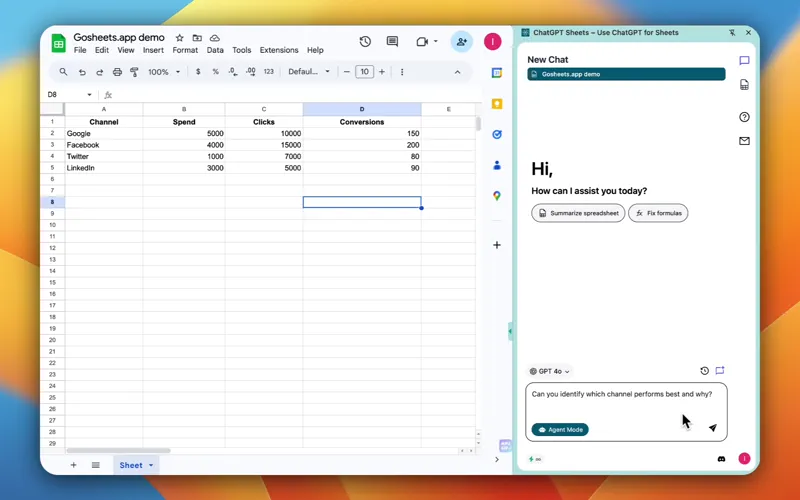Viewport: 800px width, 500px height.
Task: Unpin the ChatGPT Sheets sidebar
Action: point(732,33)
